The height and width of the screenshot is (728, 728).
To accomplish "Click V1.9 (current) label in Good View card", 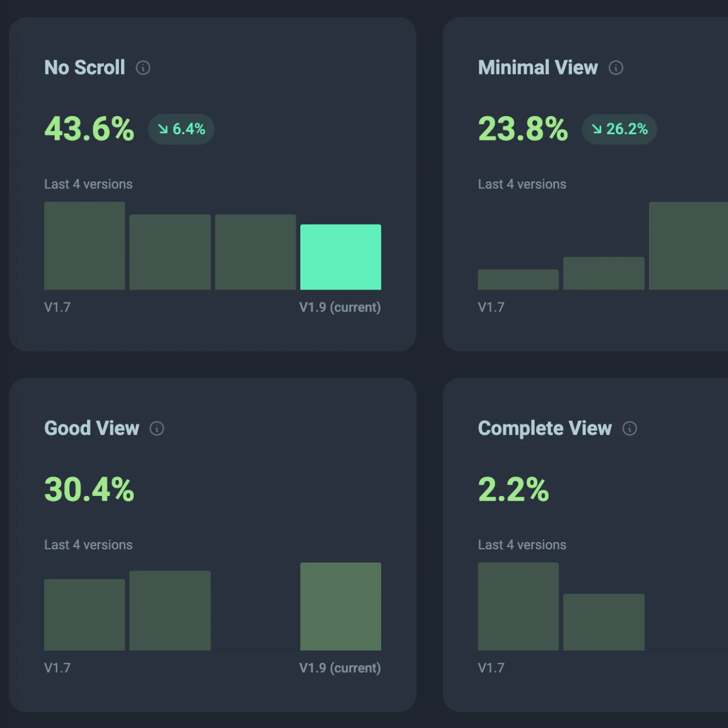I will tap(340, 668).
